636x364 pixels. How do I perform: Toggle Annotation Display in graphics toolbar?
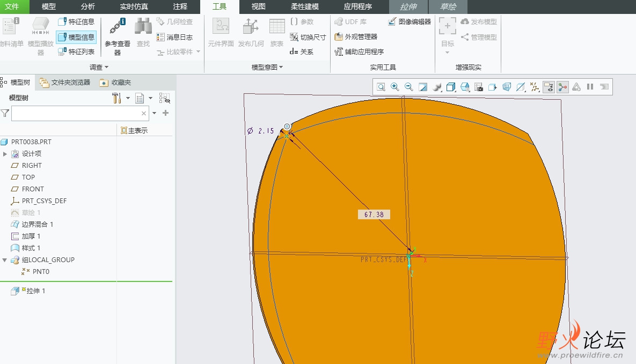[x=549, y=87]
